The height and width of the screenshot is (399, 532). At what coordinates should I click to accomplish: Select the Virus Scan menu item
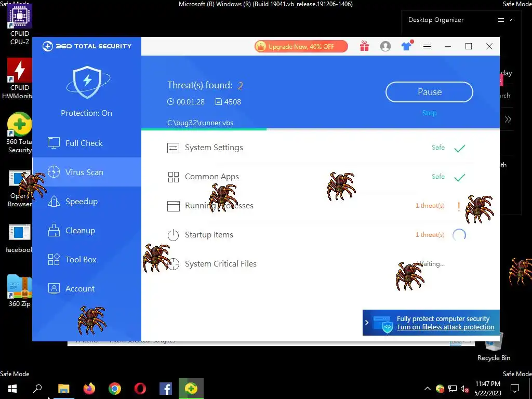coord(87,172)
